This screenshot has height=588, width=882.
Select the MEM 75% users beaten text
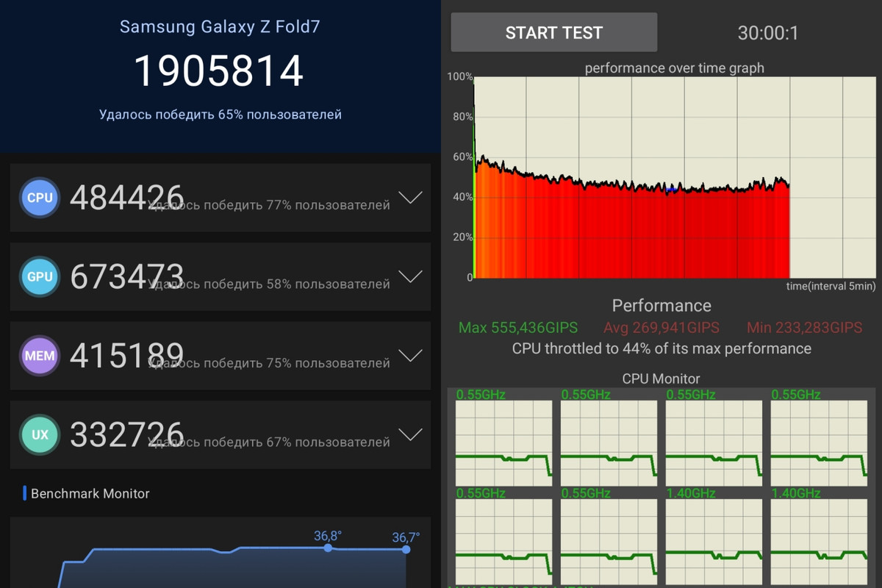269,363
